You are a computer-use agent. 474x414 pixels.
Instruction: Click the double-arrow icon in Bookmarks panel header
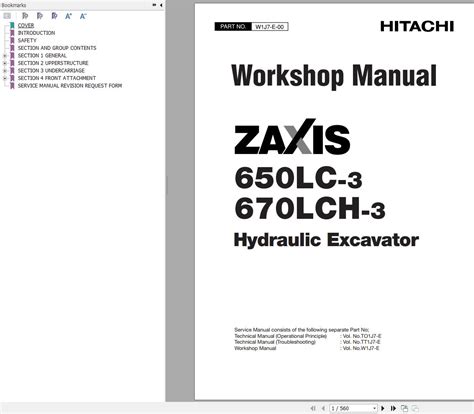[x=154, y=5]
